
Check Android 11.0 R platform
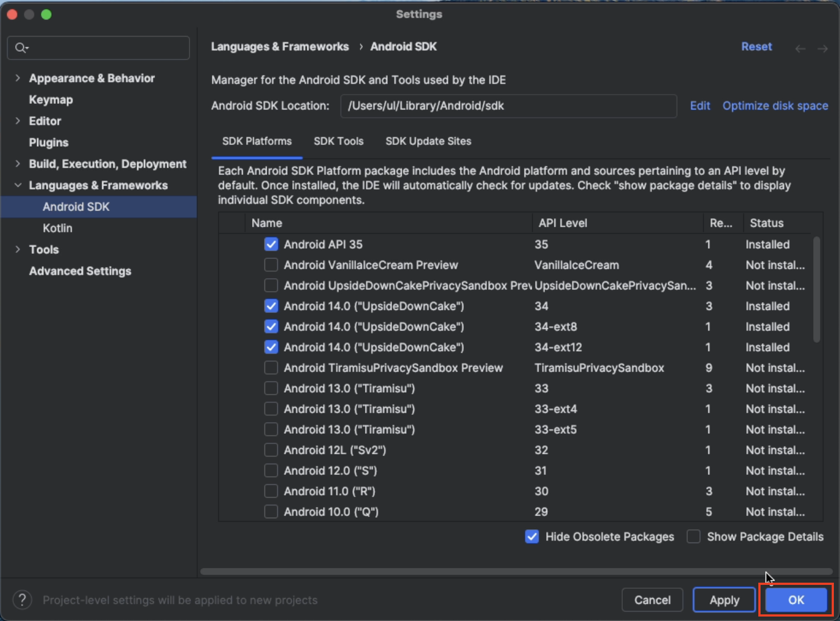click(x=271, y=491)
